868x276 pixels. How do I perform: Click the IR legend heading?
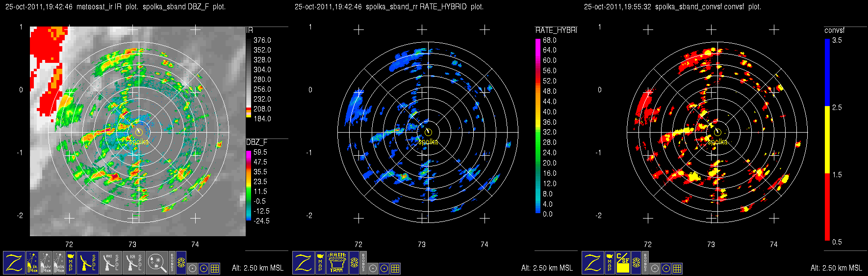point(250,30)
